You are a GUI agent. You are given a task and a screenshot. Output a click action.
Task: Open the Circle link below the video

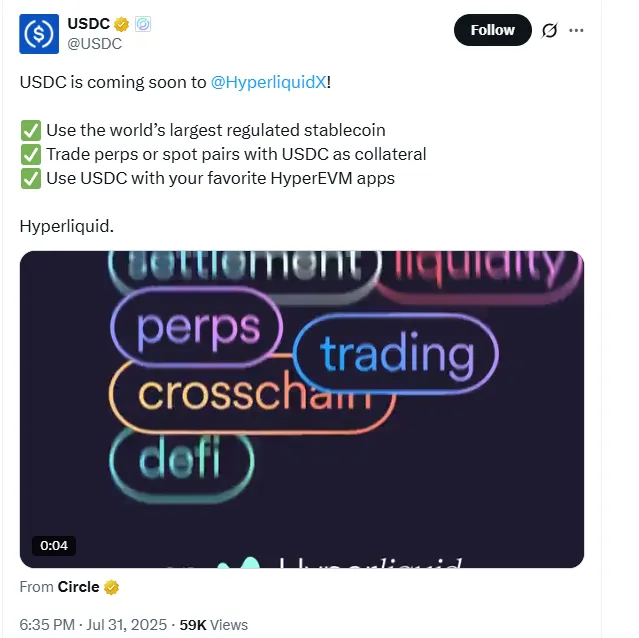[78, 587]
